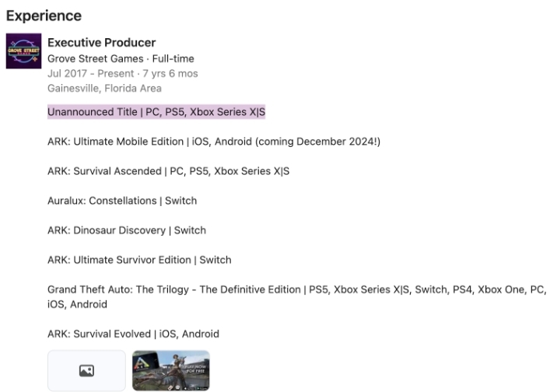This screenshot has width=557, height=392.
Task: Click the ARK: Dinosaur Discovery line
Action: 127,230
